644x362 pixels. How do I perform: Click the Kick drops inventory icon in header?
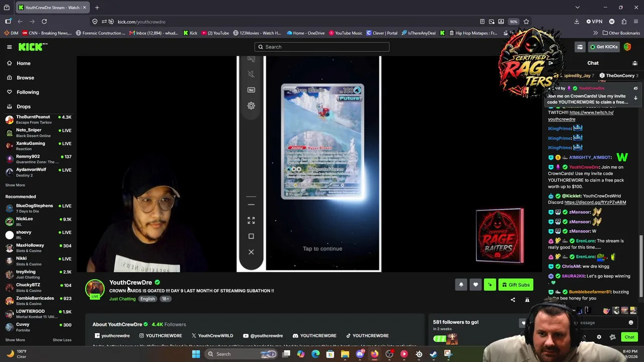[x=580, y=47]
